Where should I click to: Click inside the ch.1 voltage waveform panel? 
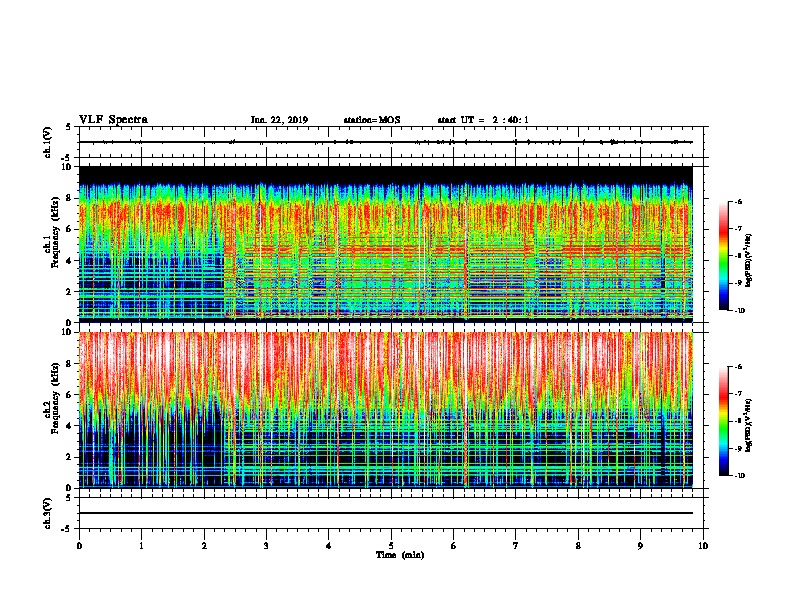click(x=391, y=142)
